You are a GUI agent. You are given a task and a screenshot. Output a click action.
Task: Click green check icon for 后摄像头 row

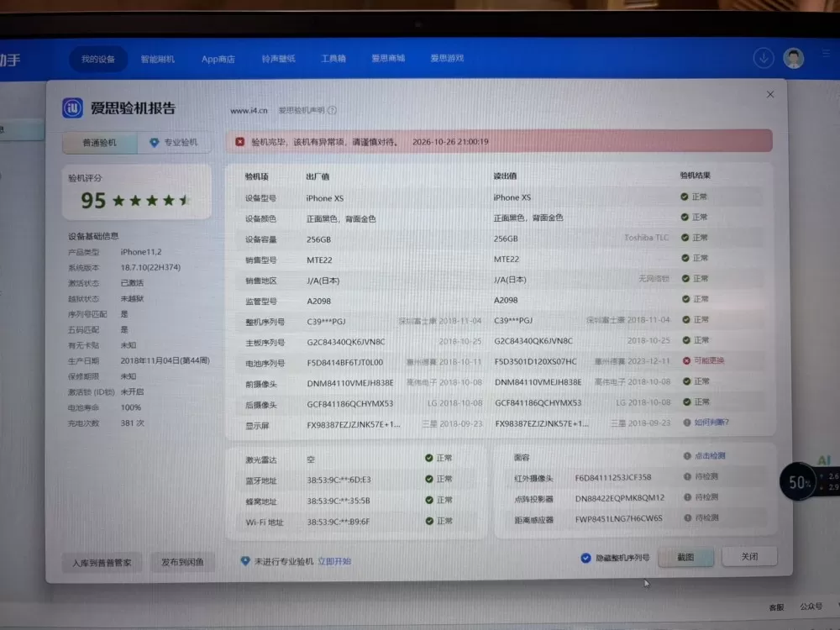tap(687, 402)
